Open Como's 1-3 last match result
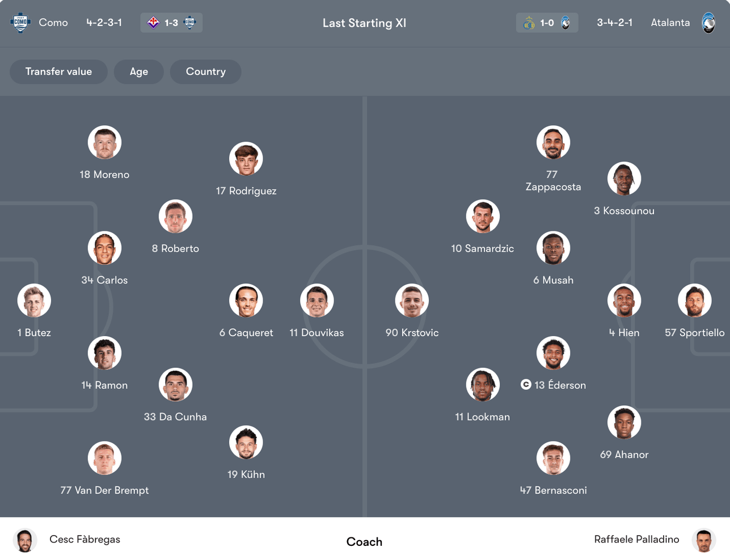The image size is (730, 560). point(171,23)
